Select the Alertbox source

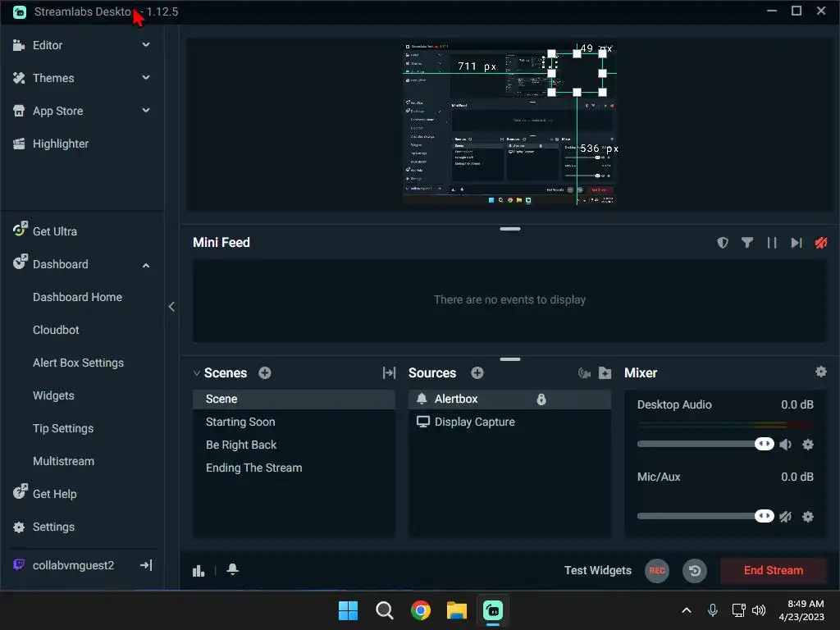(x=509, y=399)
